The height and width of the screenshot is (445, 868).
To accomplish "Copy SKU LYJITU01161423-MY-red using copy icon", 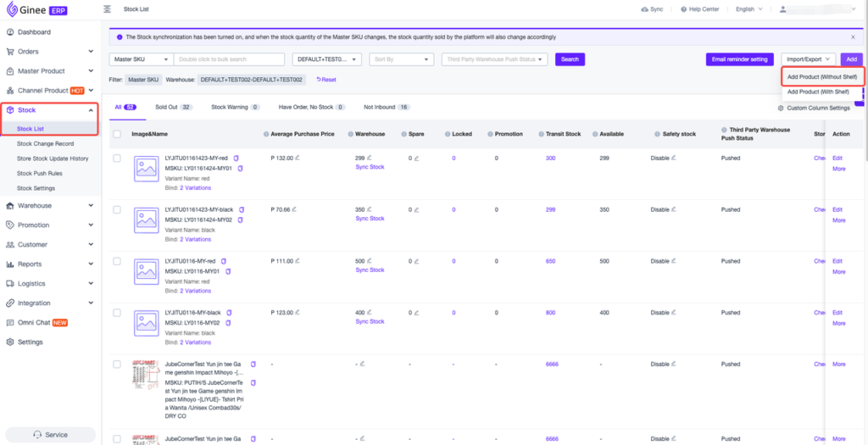I will [236, 159].
